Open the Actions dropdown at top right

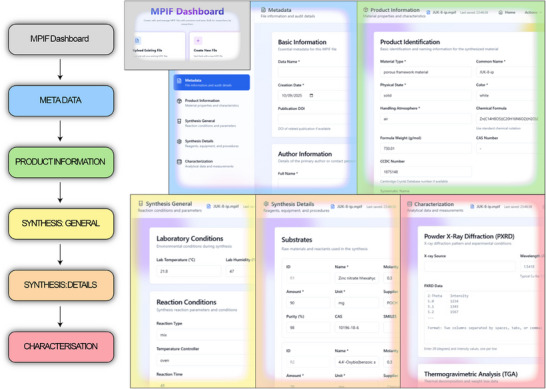pyautogui.click(x=533, y=13)
